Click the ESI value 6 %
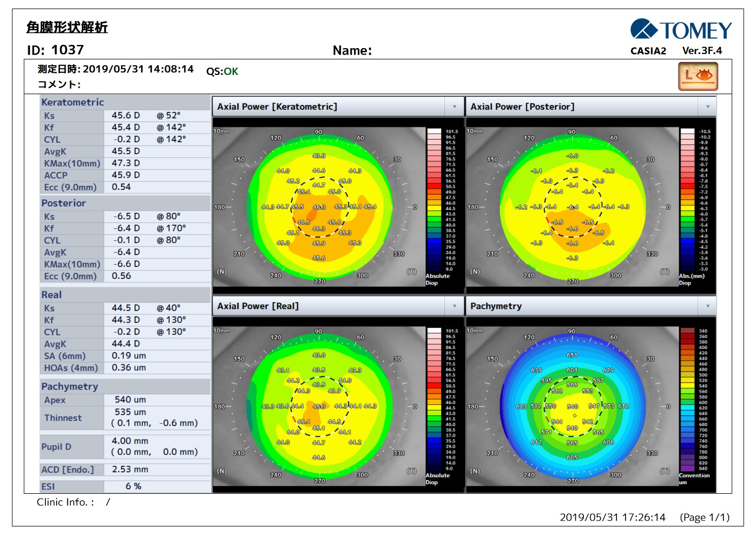Viewport: 756px width, 535px height. (134, 486)
